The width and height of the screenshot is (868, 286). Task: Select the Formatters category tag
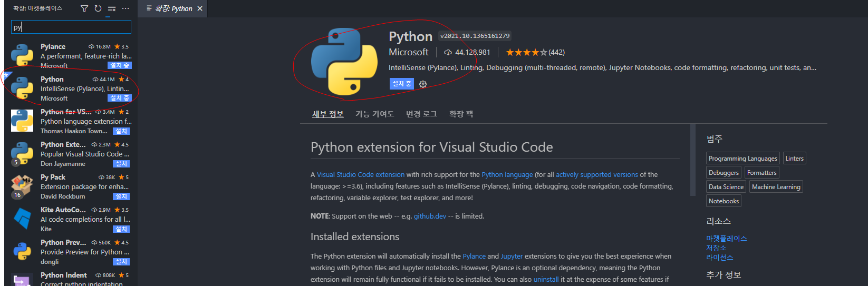(761, 173)
